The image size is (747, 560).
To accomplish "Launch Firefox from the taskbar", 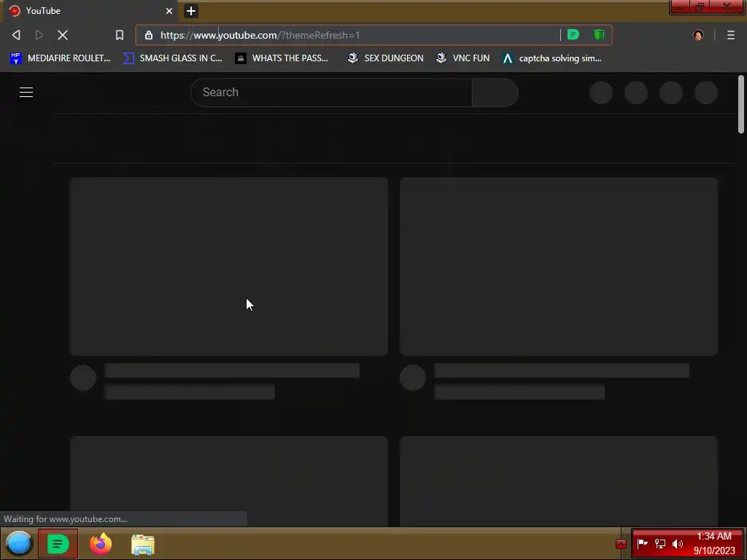I will (101, 543).
